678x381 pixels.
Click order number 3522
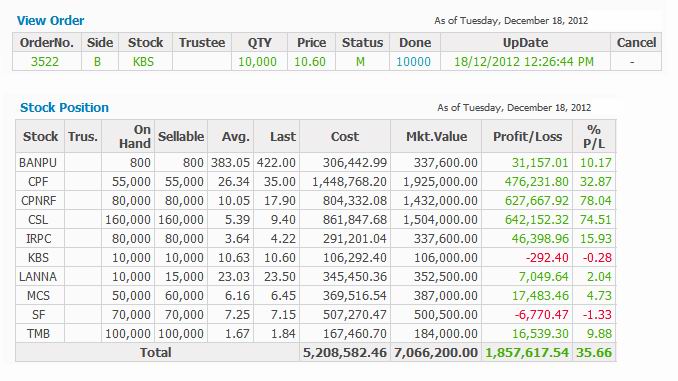(x=45, y=62)
